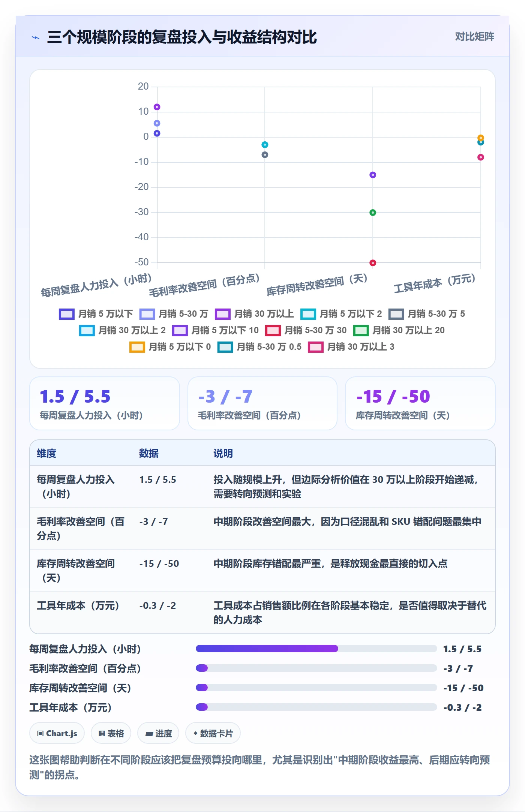The width and height of the screenshot is (525, 812).
Task: Click the 说明 column header
Action: (223, 453)
